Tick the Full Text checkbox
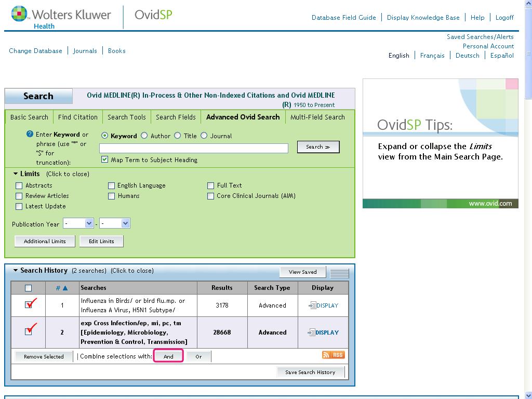532x399 pixels. [x=211, y=185]
